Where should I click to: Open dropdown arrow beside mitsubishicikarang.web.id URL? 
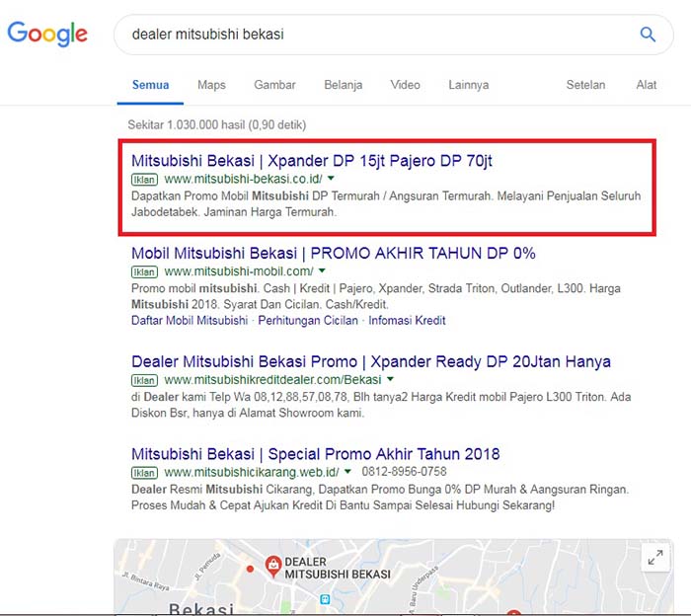coord(350,472)
